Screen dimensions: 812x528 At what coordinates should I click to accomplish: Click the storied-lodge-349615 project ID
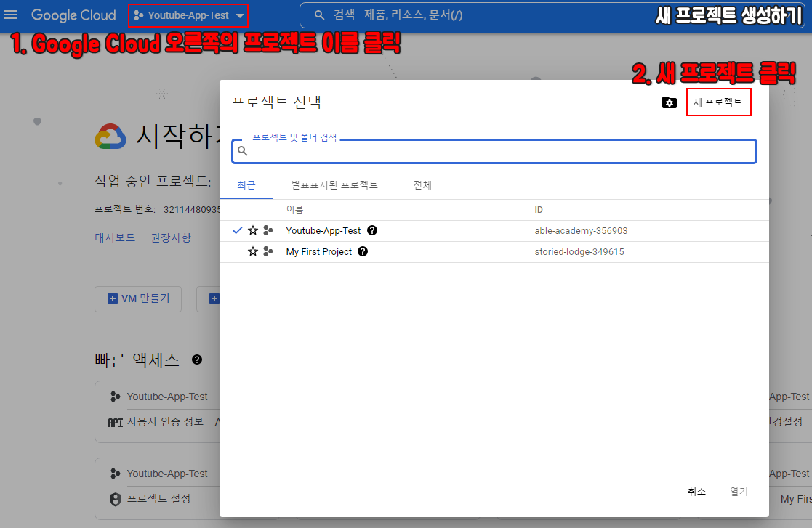point(579,252)
